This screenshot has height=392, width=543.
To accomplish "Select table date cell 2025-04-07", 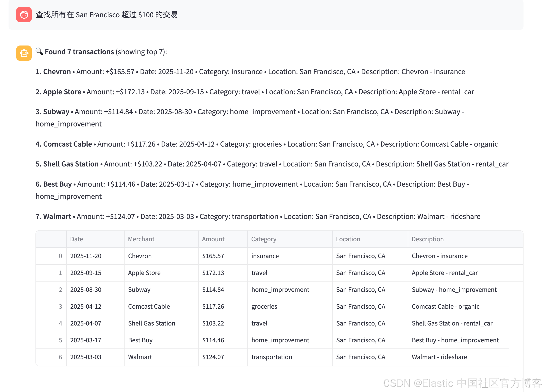I will coord(95,323).
